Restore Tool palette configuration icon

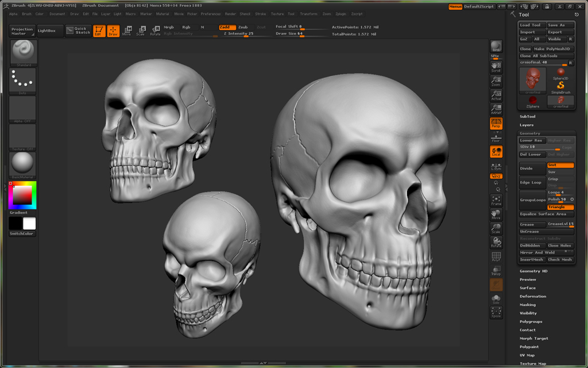point(577,14)
